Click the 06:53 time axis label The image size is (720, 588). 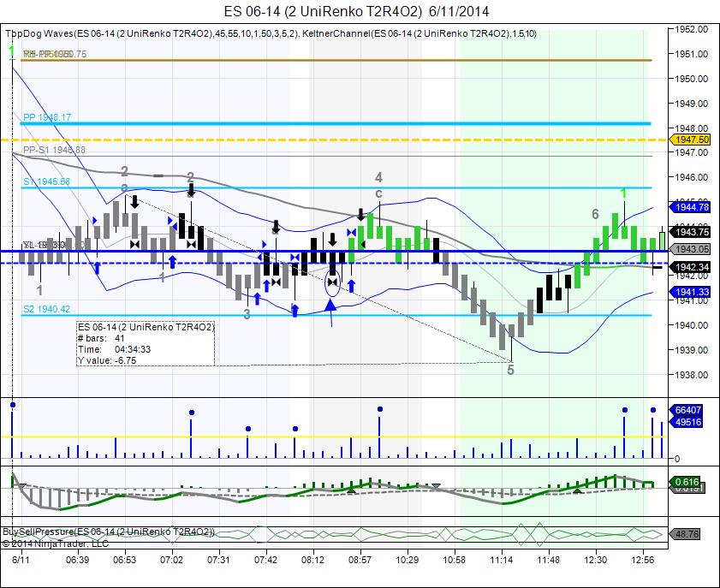click(124, 560)
